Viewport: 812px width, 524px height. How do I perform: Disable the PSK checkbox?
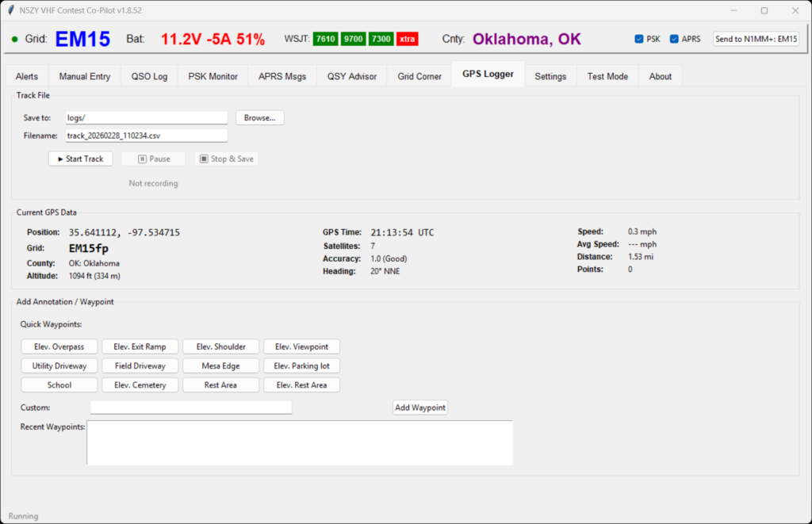(x=639, y=39)
